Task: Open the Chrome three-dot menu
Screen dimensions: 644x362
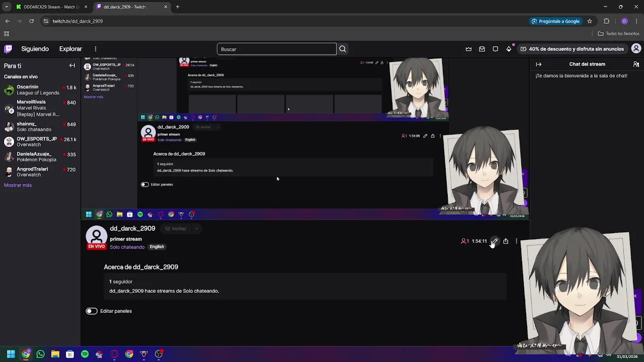Action: (x=637, y=21)
